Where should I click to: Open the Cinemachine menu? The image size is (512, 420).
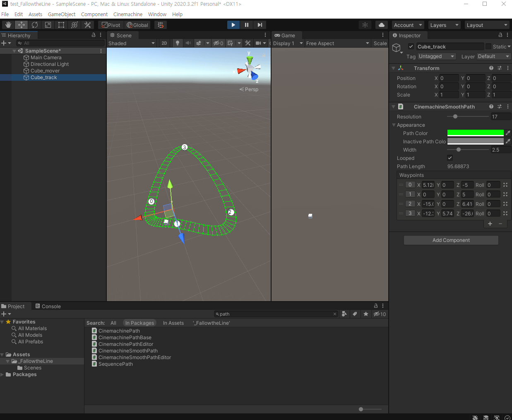[128, 14]
